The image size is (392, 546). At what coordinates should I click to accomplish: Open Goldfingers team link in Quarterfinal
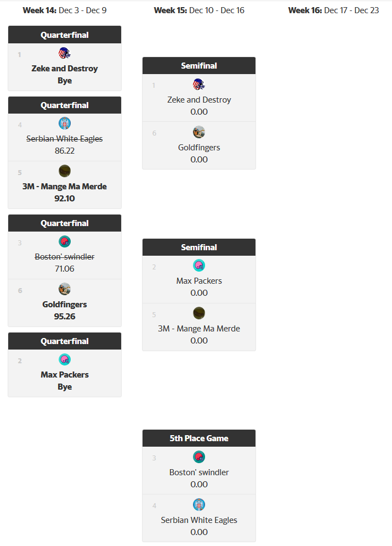(x=65, y=305)
